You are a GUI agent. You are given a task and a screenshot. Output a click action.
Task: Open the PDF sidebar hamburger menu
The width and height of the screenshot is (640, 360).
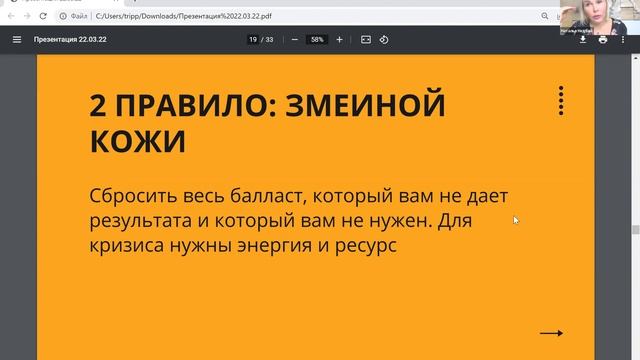(17, 40)
